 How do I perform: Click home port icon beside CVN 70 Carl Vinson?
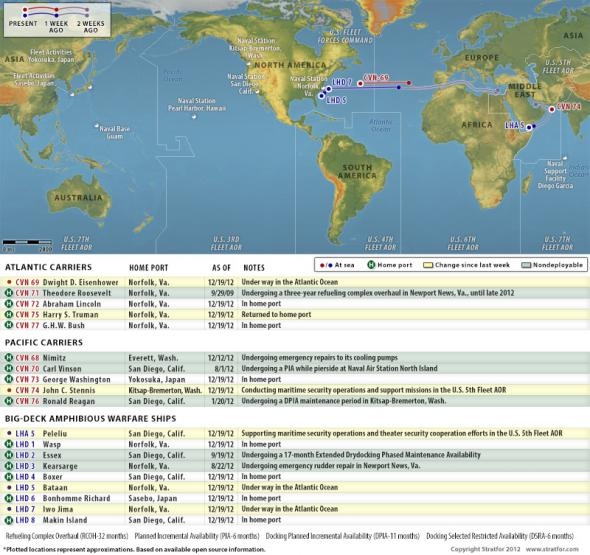click(9, 368)
